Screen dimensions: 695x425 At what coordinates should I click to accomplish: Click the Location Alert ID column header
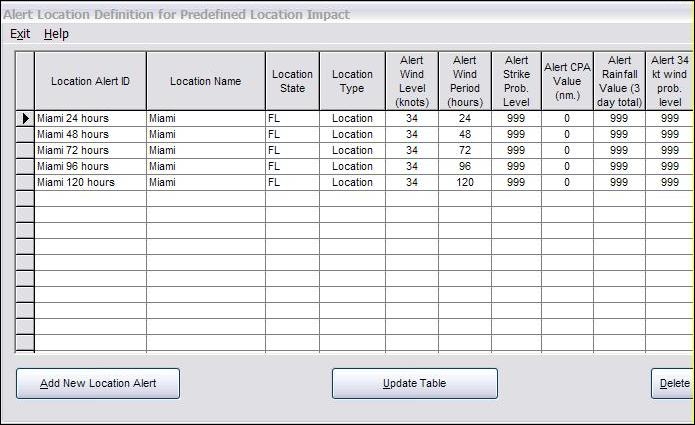coord(90,81)
